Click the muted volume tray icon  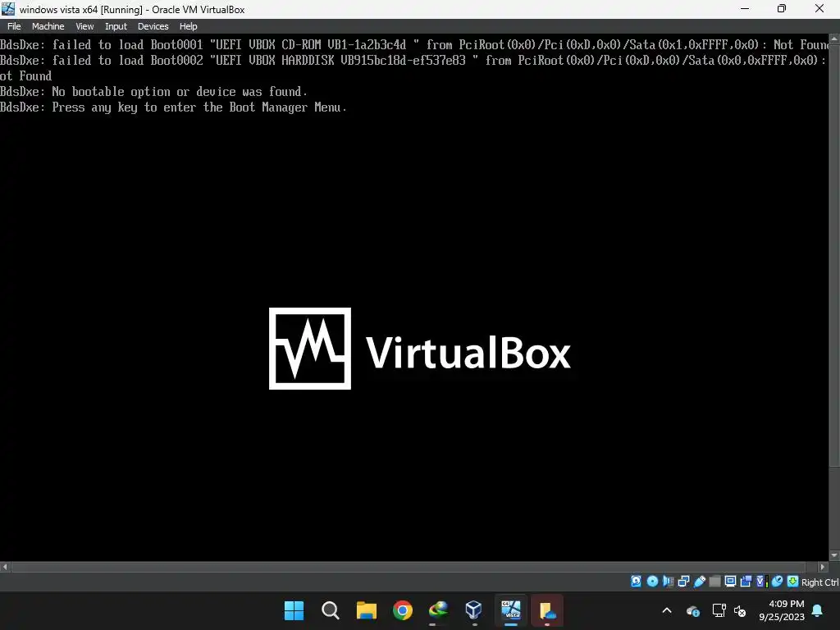click(x=740, y=610)
